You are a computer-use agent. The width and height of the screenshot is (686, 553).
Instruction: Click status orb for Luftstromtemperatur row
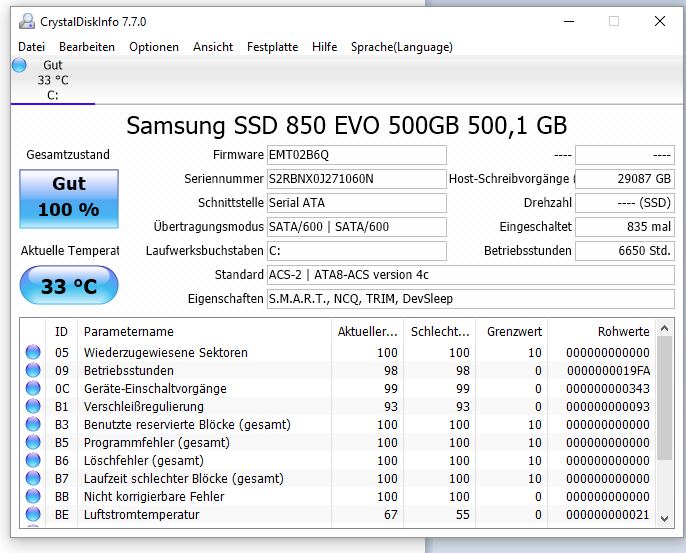[33, 514]
